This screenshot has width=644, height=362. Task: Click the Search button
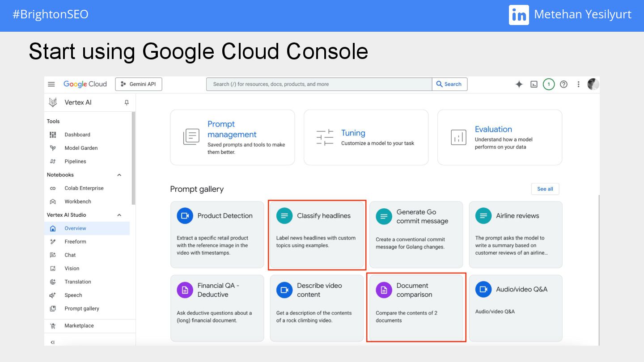tap(449, 84)
